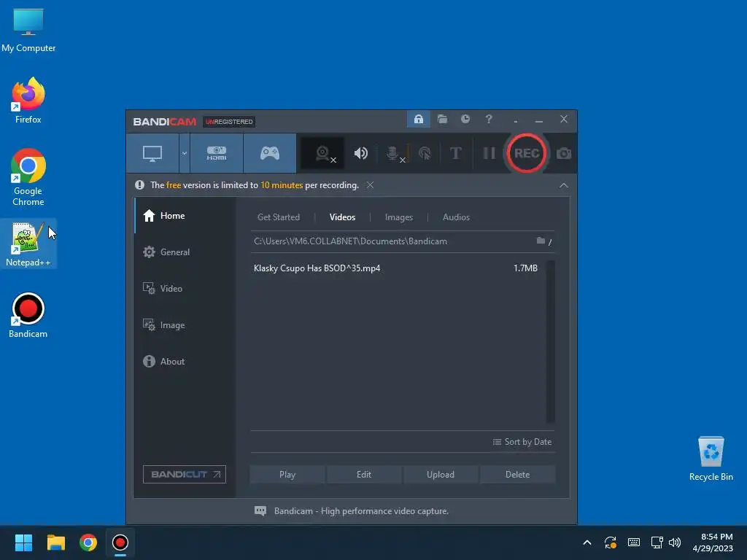747x560 pixels.
Task: Click the sync update tray icon
Action: pos(611,542)
